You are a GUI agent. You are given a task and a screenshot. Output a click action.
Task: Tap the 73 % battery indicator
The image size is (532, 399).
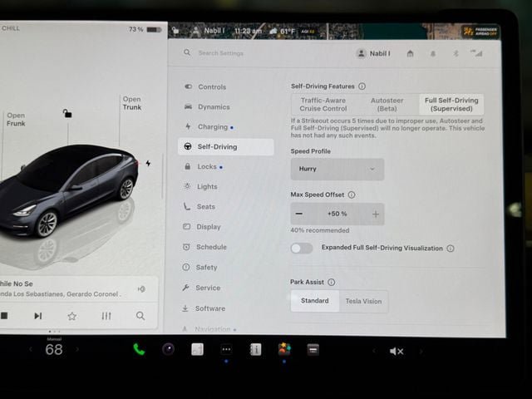(145, 30)
